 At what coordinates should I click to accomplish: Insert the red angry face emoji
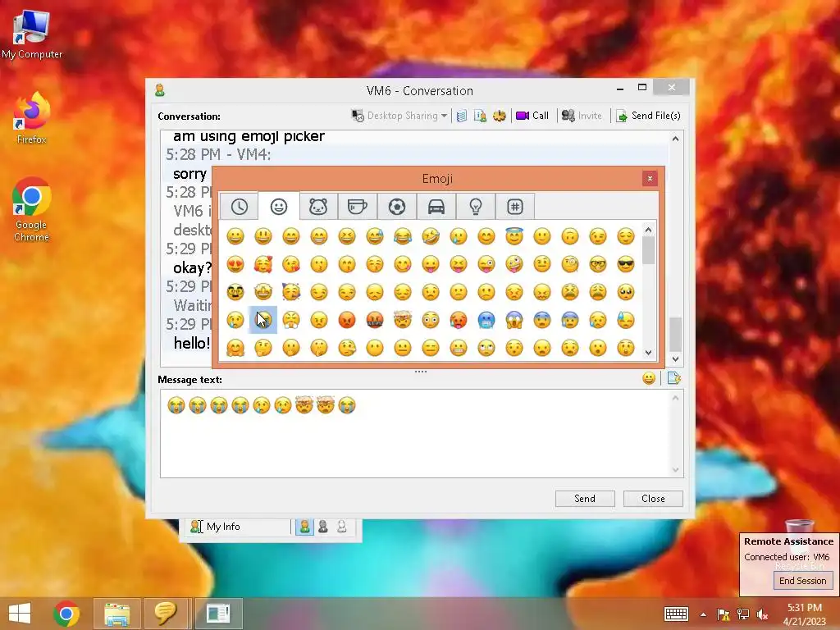tap(347, 321)
